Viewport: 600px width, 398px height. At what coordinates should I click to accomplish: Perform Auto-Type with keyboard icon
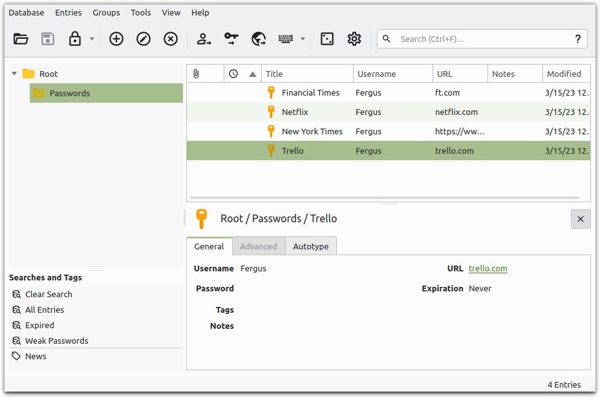click(x=285, y=39)
